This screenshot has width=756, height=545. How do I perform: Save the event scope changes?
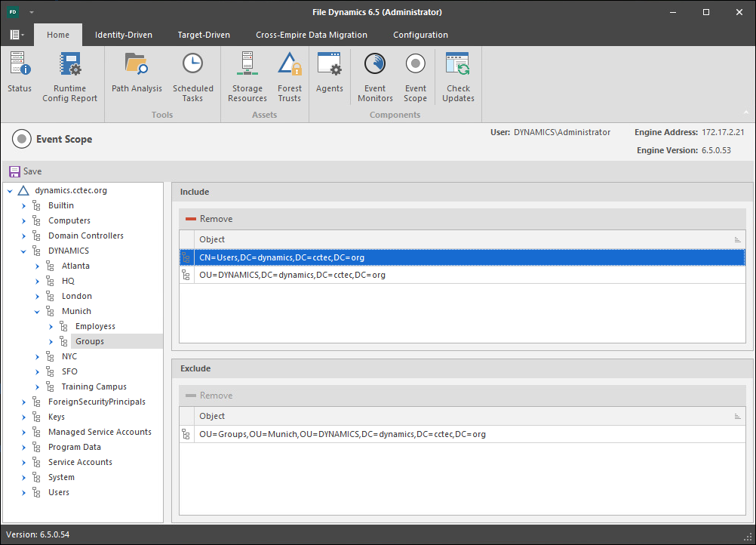click(26, 171)
